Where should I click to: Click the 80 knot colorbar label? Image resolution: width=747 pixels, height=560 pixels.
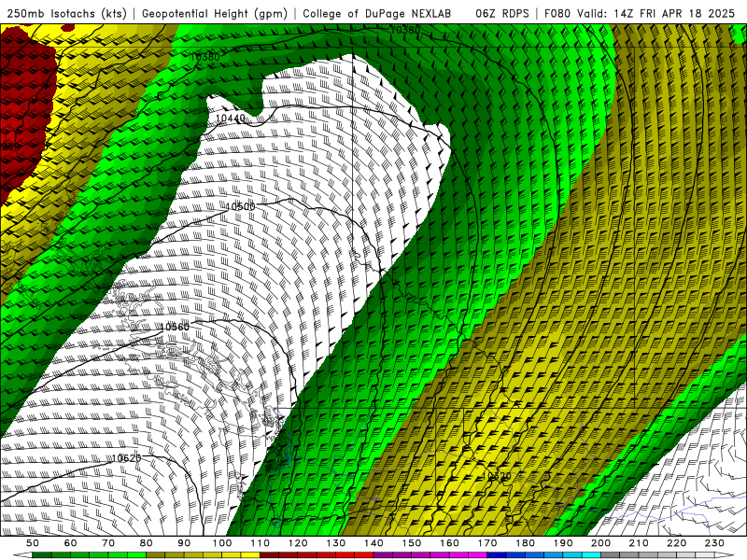pos(146,543)
